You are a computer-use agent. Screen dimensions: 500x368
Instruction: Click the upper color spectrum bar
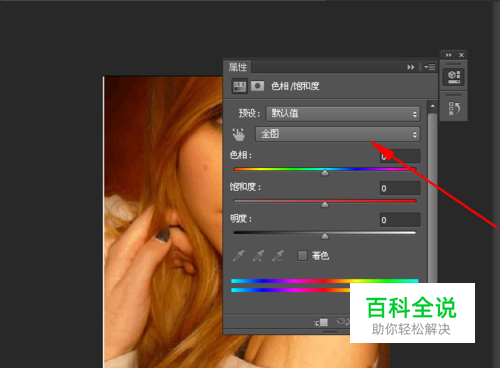(x=325, y=281)
